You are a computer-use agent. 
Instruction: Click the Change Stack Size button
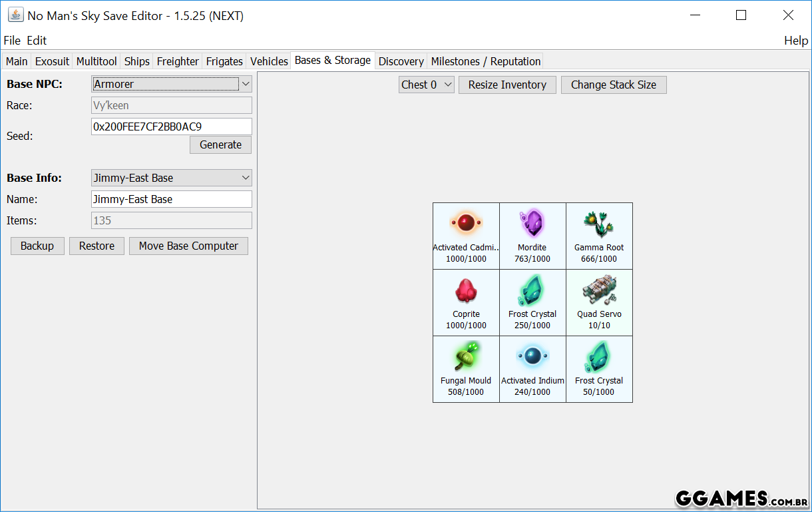613,85
